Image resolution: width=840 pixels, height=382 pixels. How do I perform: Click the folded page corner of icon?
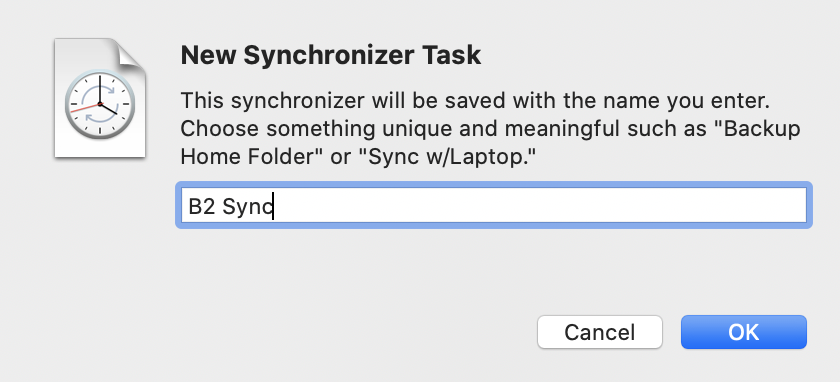(130, 54)
